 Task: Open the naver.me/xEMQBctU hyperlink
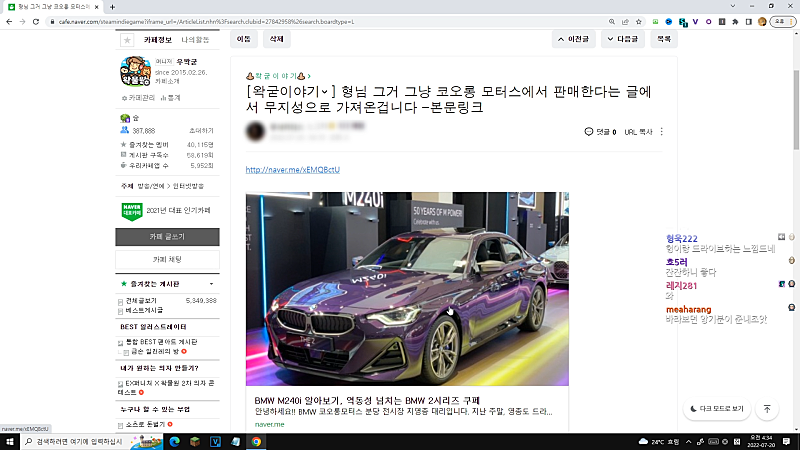pyautogui.click(x=293, y=170)
